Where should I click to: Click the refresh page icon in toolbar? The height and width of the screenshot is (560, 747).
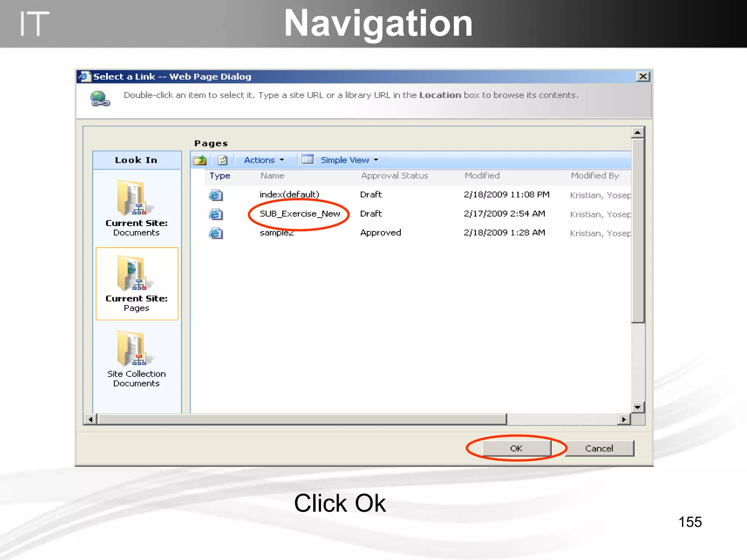222,160
